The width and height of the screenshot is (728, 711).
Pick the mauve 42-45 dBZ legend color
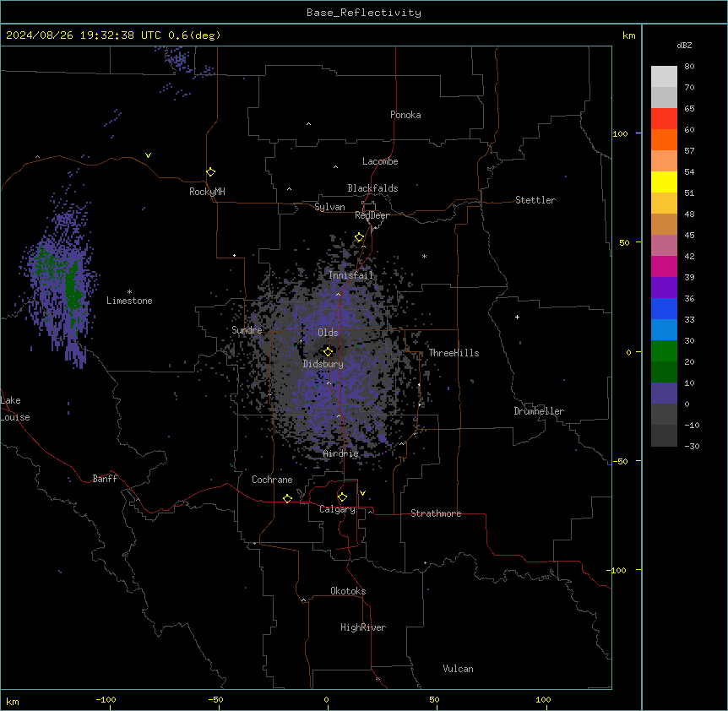click(x=664, y=246)
